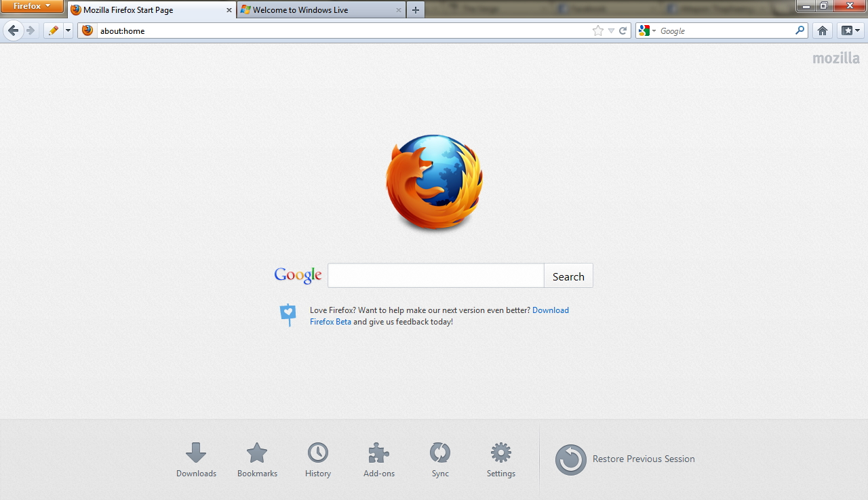Open the bookmarks menu dropdown in toolbar
The image size is (868, 500).
[850, 30]
